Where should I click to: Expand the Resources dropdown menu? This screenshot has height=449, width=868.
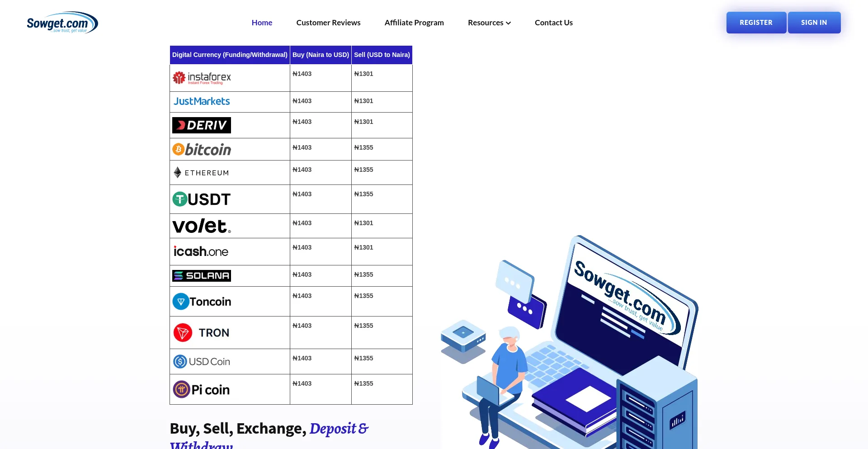click(x=489, y=23)
